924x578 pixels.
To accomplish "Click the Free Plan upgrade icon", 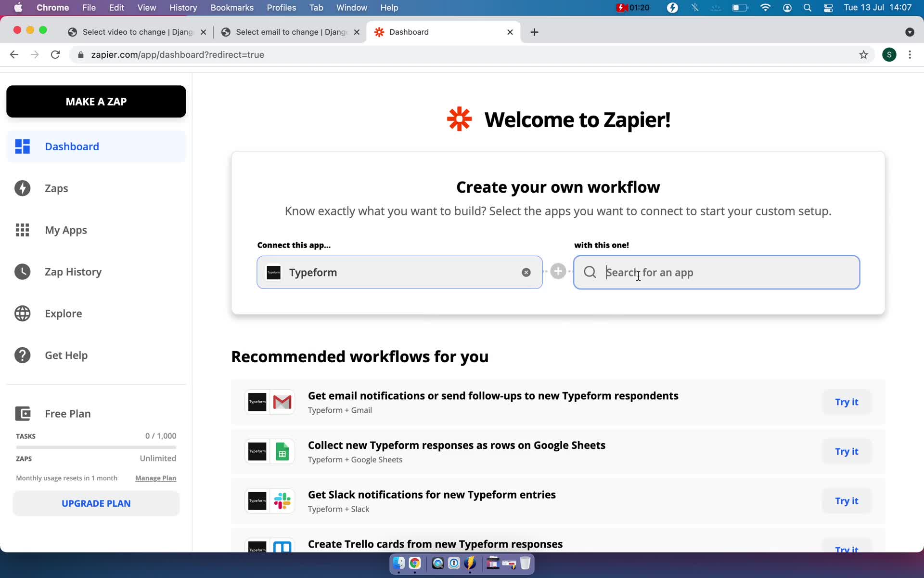I will click(23, 413).
